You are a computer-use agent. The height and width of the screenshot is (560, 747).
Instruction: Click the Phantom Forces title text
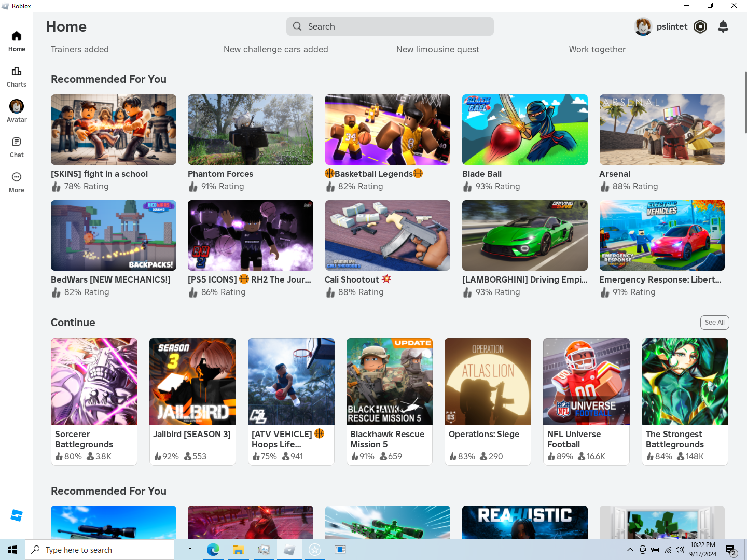point(220,174)
